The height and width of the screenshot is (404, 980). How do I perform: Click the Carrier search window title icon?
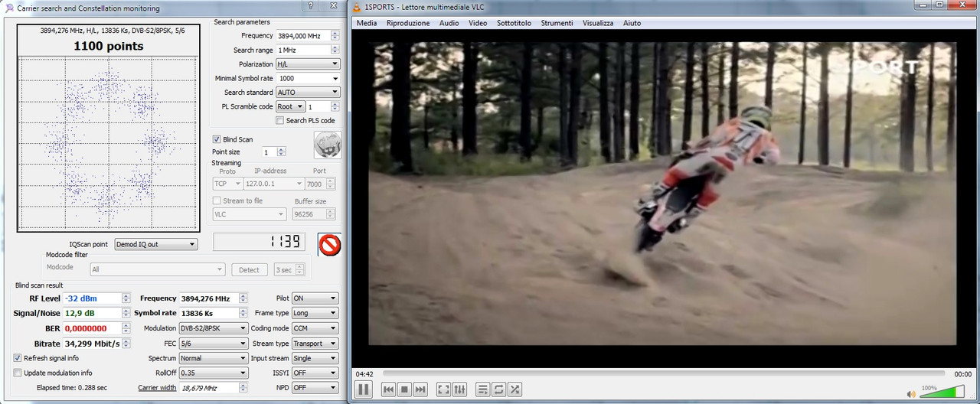8,8
